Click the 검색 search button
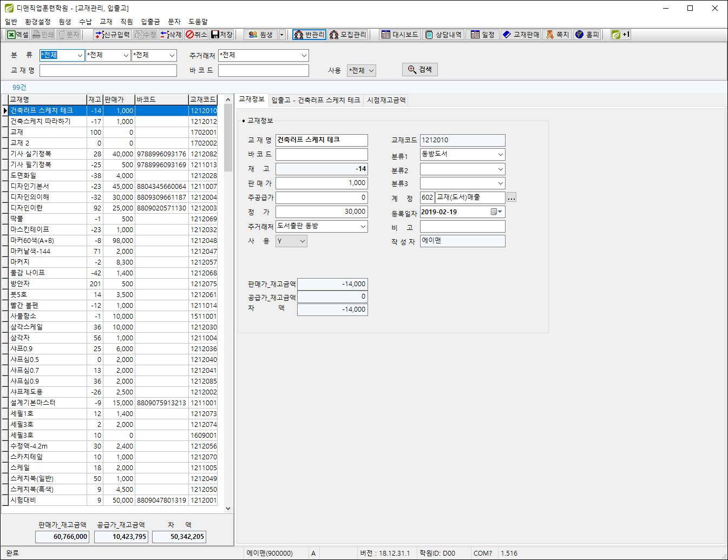728x560 pixels. click(x=420, y=69)
